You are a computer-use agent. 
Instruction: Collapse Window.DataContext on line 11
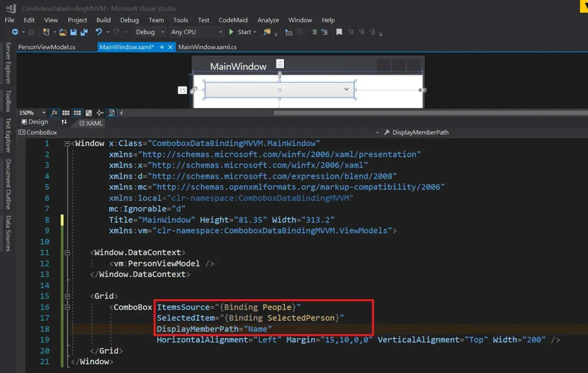(68, 252)
